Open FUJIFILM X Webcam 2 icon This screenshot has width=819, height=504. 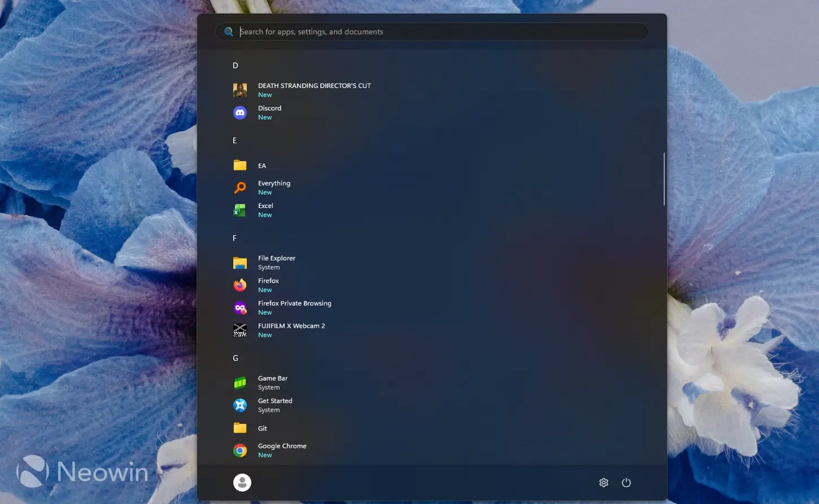[x=240, y=330]
